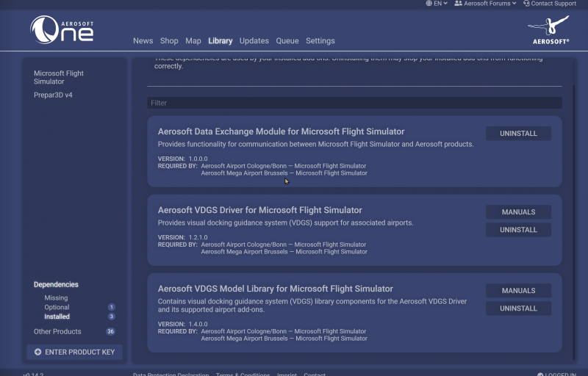Image resolution: width=588 pixels, height=376 pixels.
Task: Click the Other Products badge 36
Action: [110, 331]
